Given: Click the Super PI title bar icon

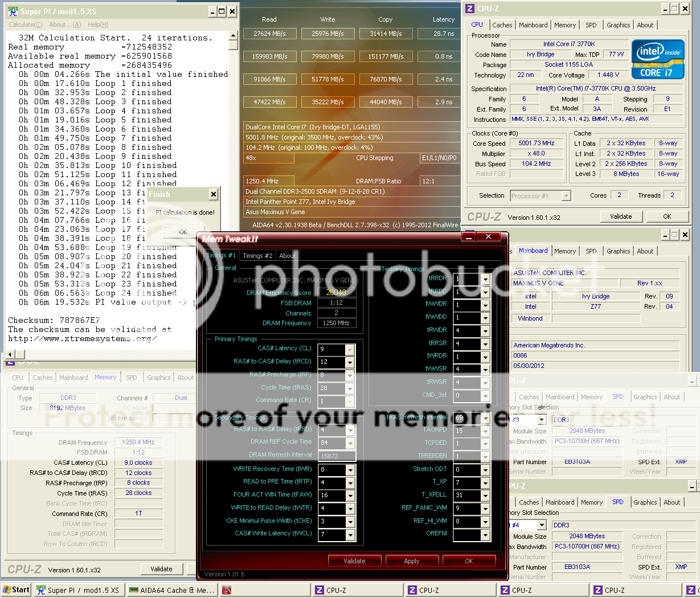Looking at the screenshot, I should point(13,11).
